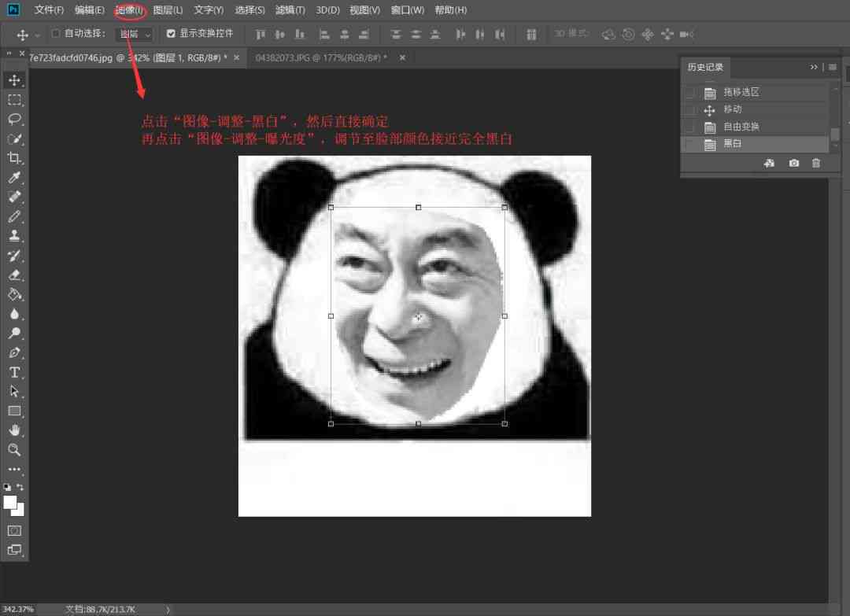Screen dimensions: 850x616
Task: Close the 7e723fadcfd0746.jpg document tab
Action: point(236,57)
